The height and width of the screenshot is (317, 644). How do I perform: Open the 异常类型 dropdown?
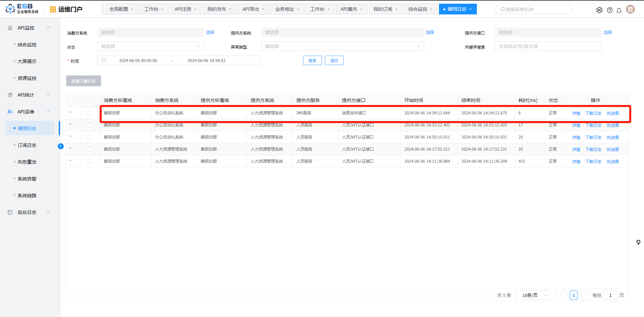coord(342,46)
